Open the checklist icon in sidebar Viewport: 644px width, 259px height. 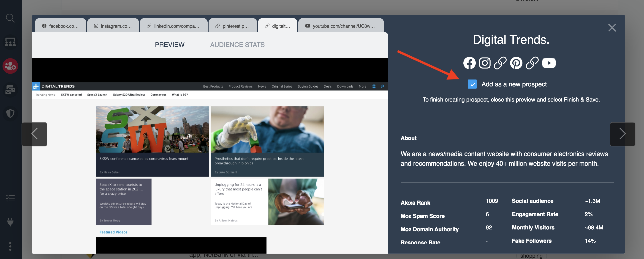pos(10,198)
